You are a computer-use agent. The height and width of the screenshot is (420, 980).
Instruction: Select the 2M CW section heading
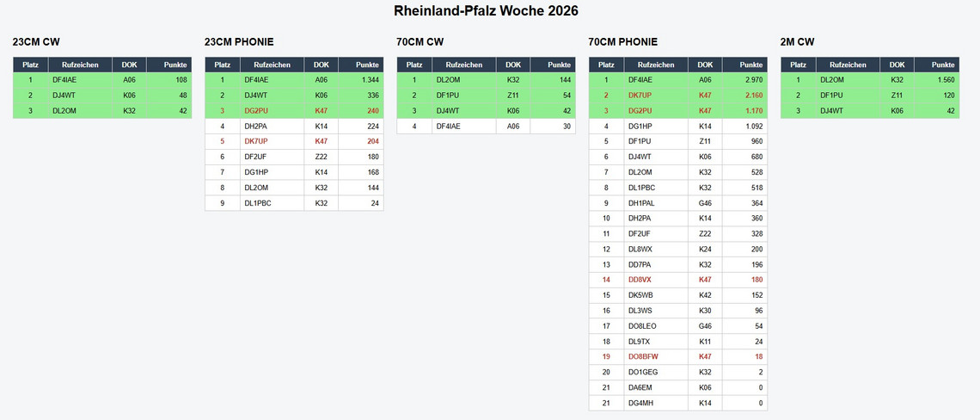coord(797,42)
